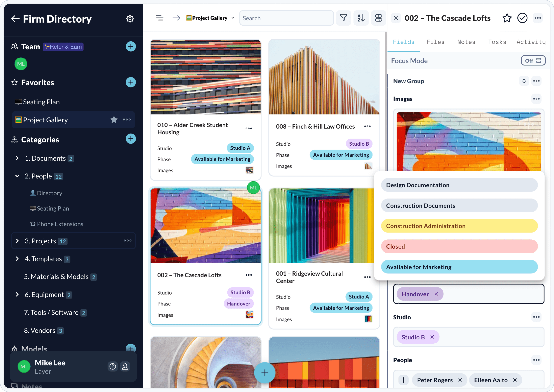Toggle Focus Mode off switch

pyautogui.click(x=533, y=61)
